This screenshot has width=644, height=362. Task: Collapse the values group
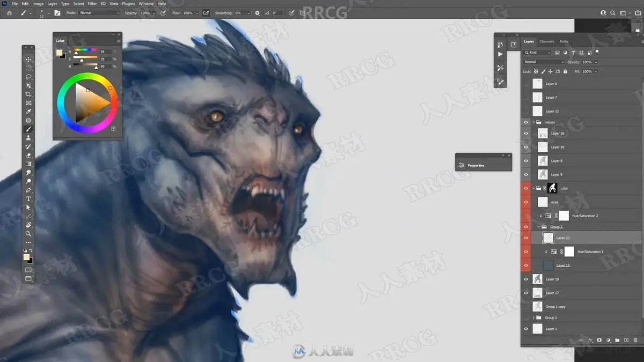point(534,122)
